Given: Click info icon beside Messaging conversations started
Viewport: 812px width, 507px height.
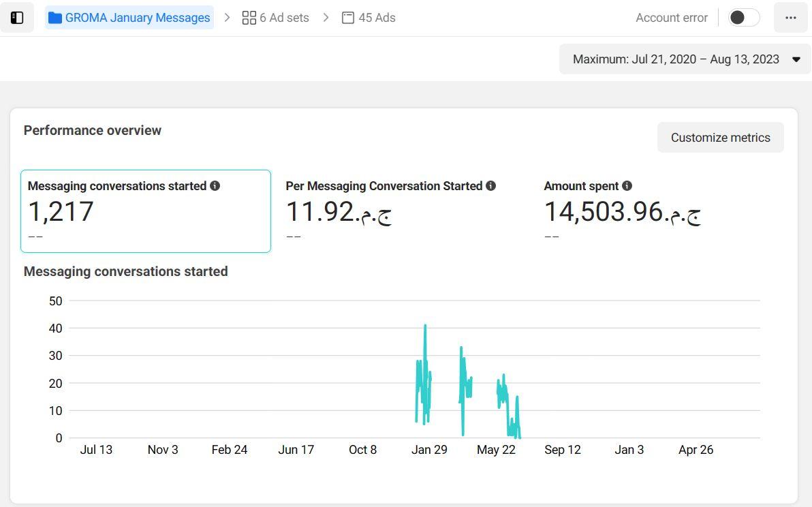Looking at the screenshot, I should tap(215, 186).
